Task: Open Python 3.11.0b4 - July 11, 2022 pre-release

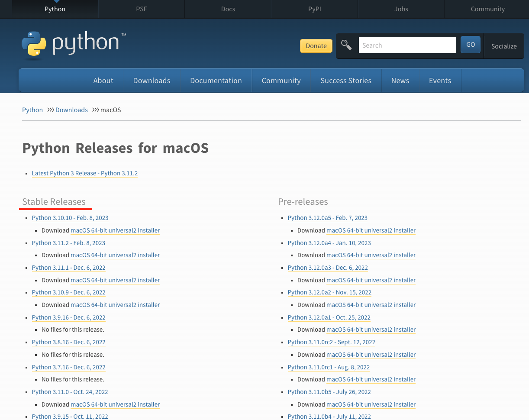Action: pyautogui.click(x=329, y=417)
